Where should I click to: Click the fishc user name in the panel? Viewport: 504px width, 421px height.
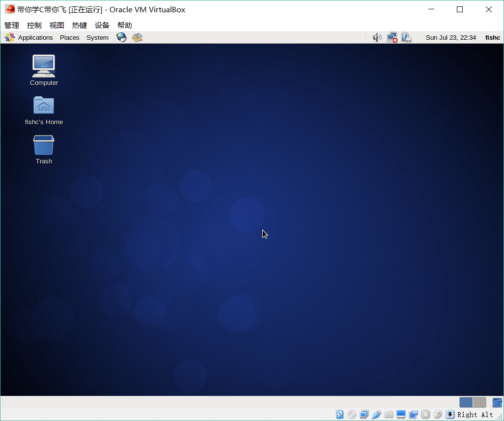[492, 37]
